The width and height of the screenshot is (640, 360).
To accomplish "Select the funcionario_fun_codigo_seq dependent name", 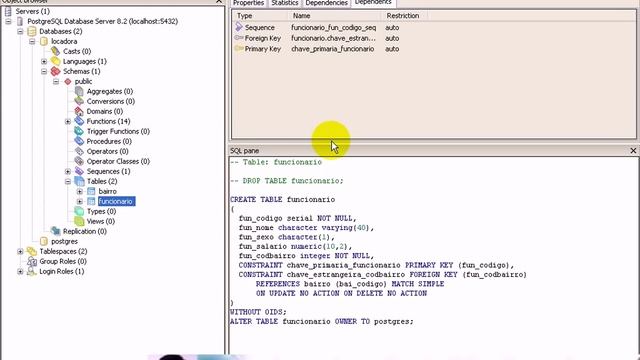I will pyautogui.click(x=333, y=27).
